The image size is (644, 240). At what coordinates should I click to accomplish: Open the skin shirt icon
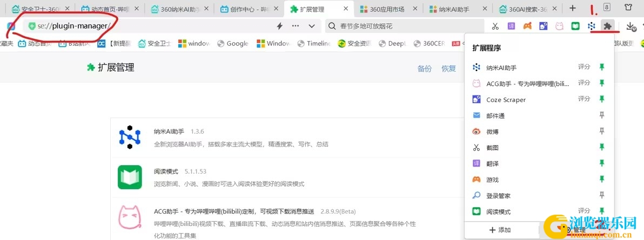pyautogui.click(x=628, y=8)
